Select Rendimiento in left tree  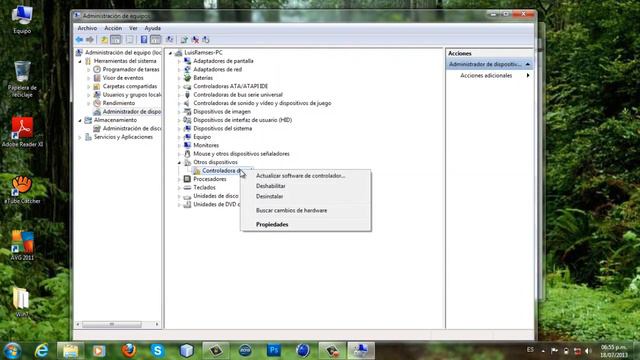click(118, 103)
